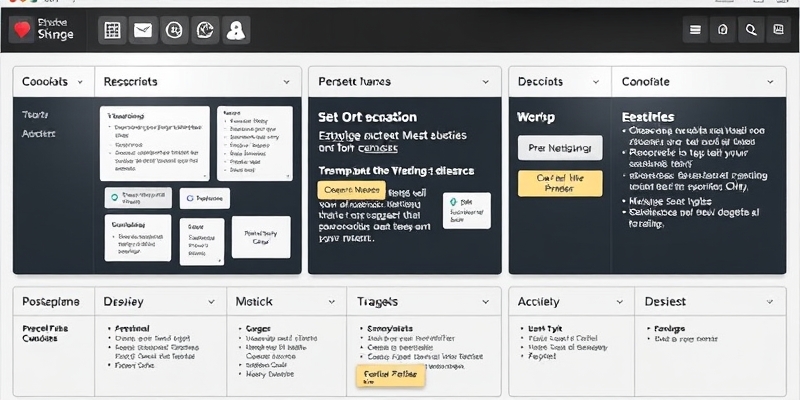Open the hamburger menu icon at top right

695,30
